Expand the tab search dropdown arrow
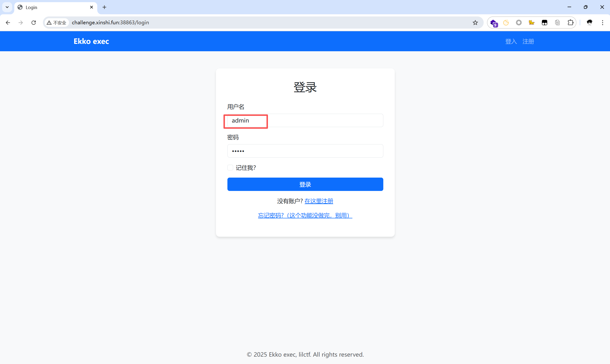610x364 pixels. [7, 7]
